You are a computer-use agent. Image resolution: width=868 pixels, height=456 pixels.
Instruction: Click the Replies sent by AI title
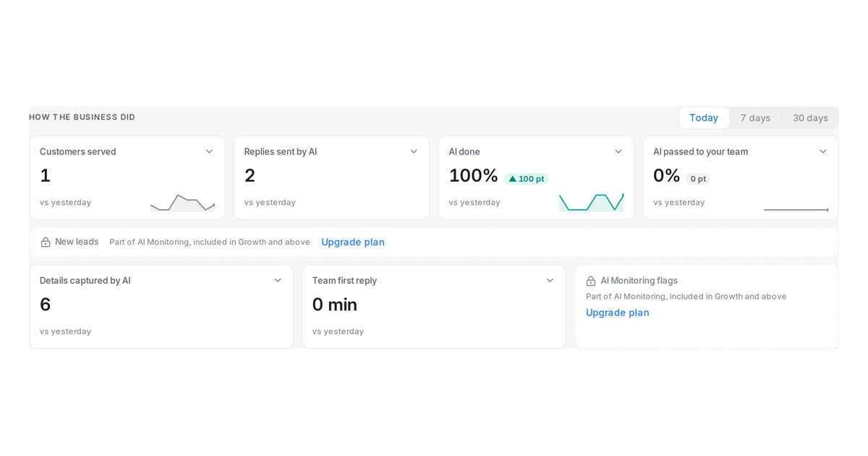coord(281,151)
